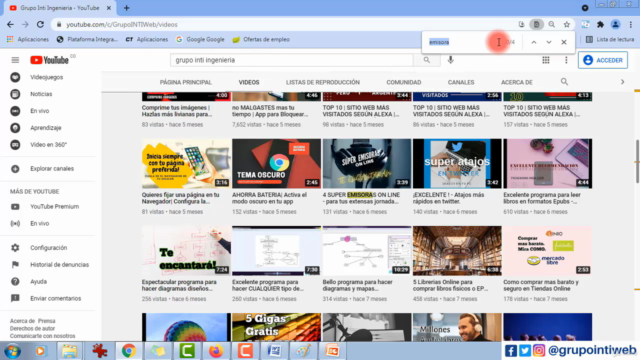Open the Chrome extensions puzzle icon
The image size is (640, 360).
point(600,24)
